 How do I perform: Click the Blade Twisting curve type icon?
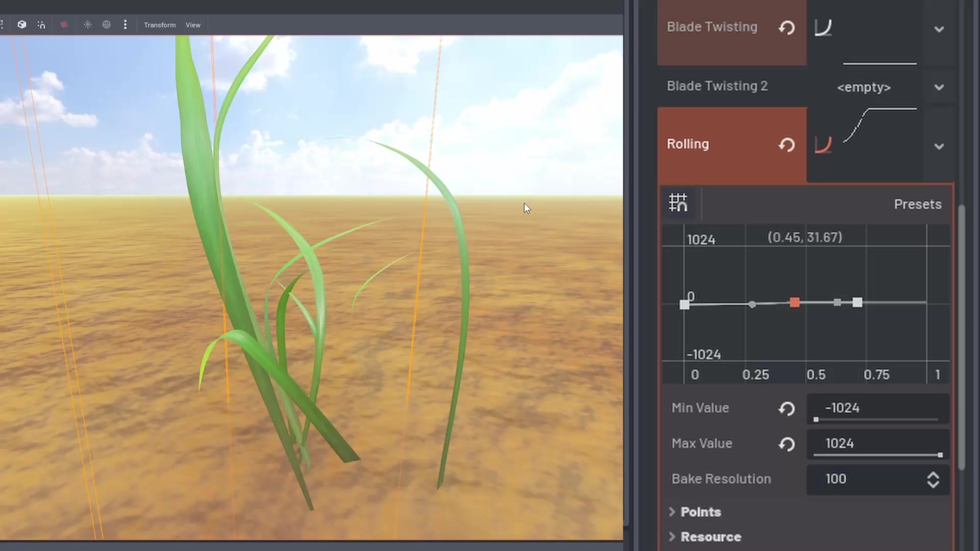pos(823,28)
